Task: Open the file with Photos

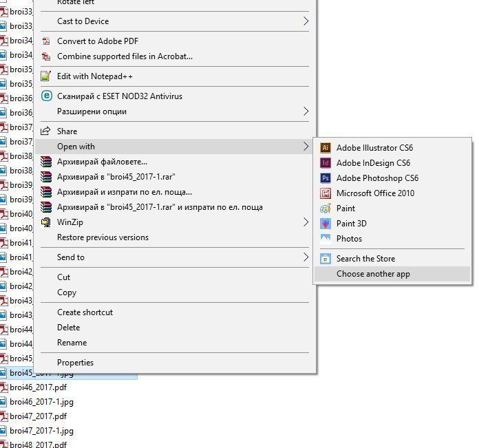Action: 392,239
